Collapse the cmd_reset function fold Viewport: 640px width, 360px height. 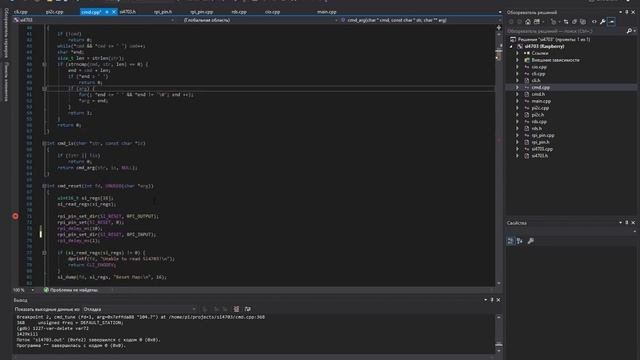point(44,186)
